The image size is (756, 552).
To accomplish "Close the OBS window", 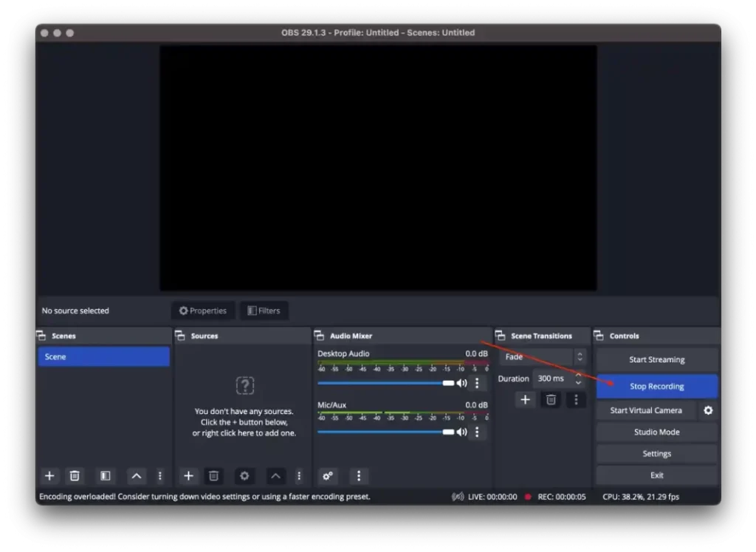I will point(44,32).
